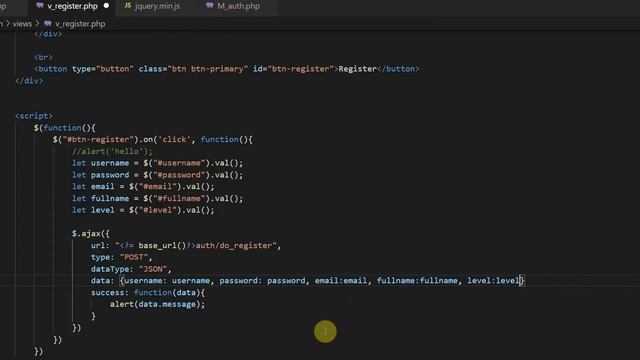Select v_register.php in the breadcrumb
This screenshot has width=640, height=360.
coord(80,24)
